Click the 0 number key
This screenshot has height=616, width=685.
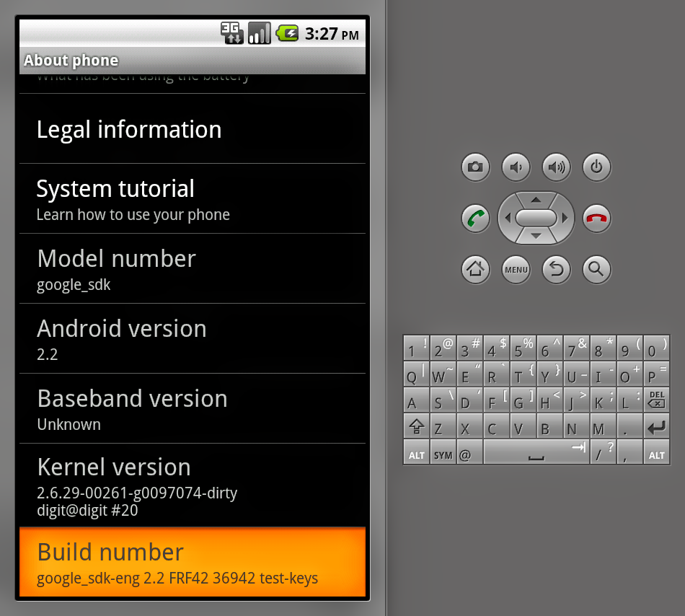click(656, 348)
